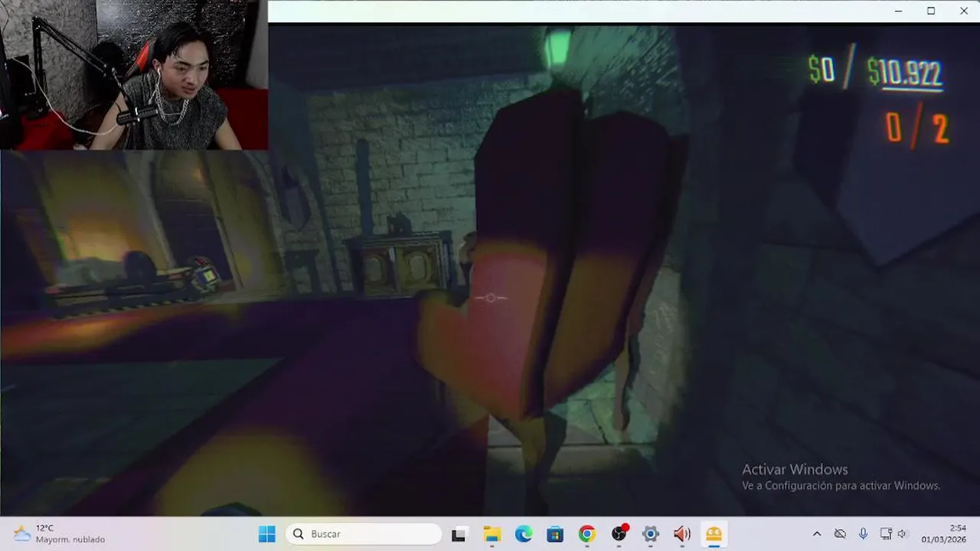This screenshot has width=980, height=551.
Task: Open the gear Settings app in taskbar
Action: pyautogui.click(x=651, y=534)
